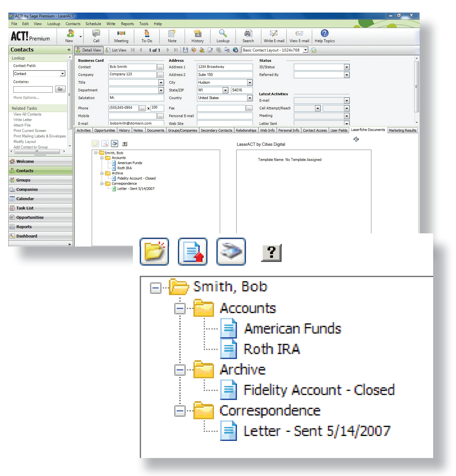This screenshot has height=476, width=456.
Task: Click the View All Contacts link
Action: [x=27, y=114]
